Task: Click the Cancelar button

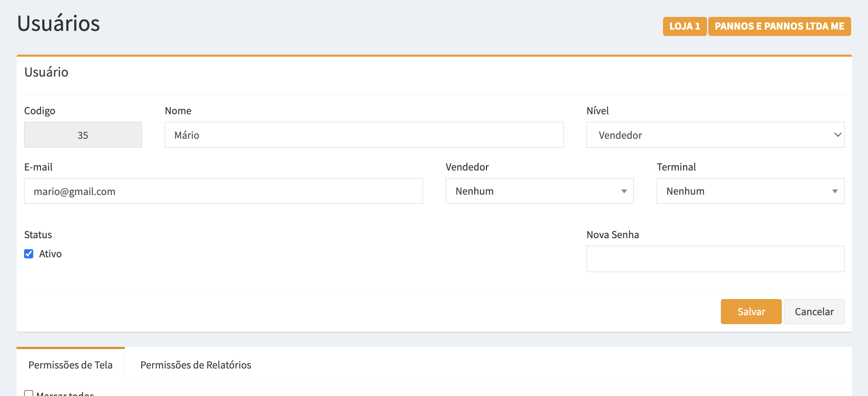Action: click(813, 312)
